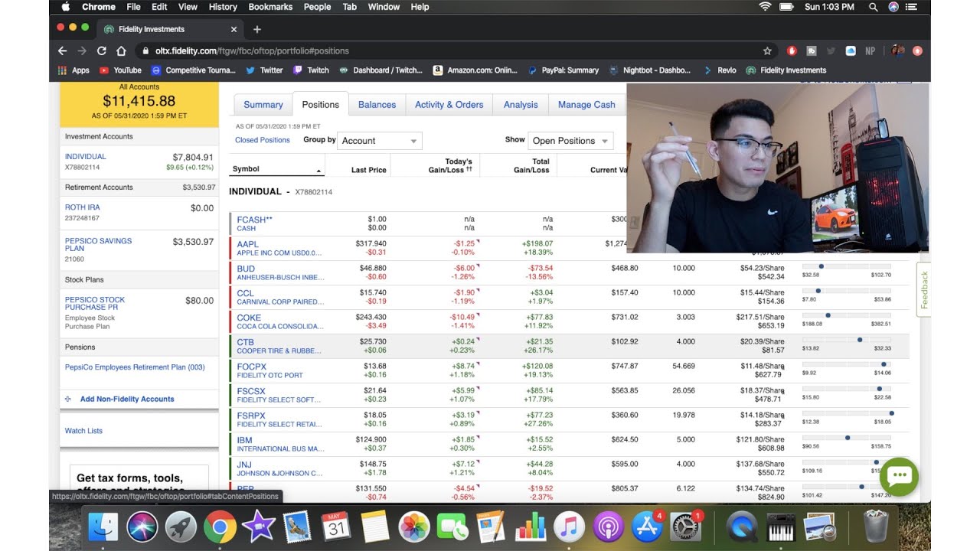Sort by the Symbol column arrow
This screenshot has width=980, height=551.
click(318, 170)
